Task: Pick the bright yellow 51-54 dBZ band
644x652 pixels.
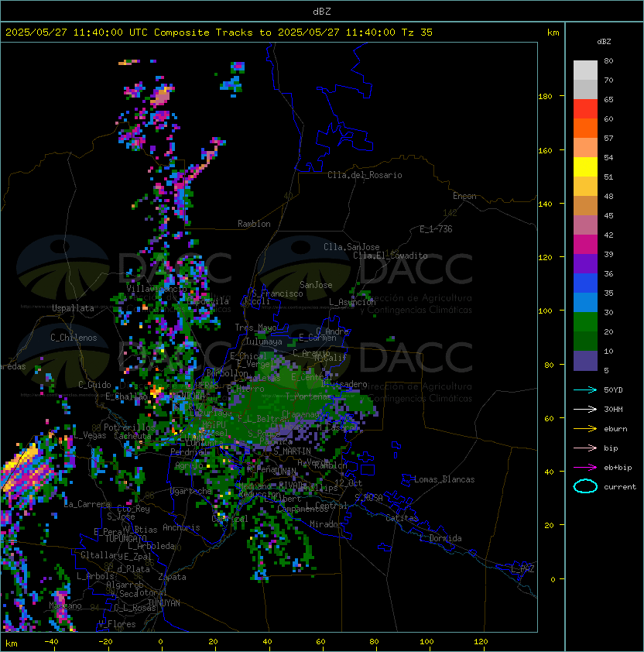Action: (x=585, y=166)
